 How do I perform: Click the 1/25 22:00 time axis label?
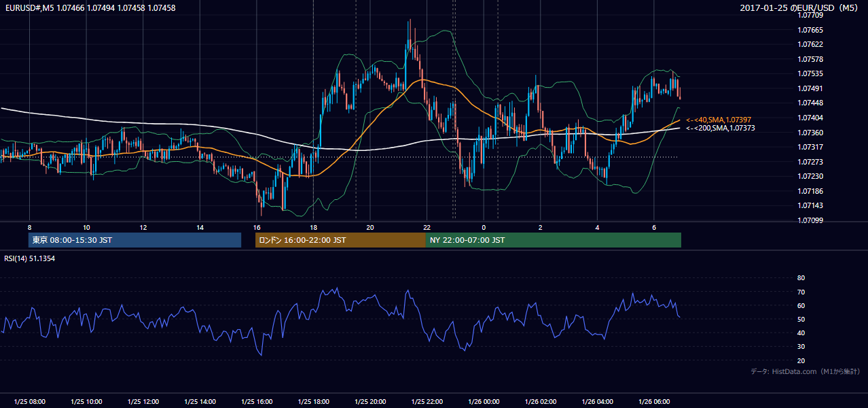click(x=427, y=402)
